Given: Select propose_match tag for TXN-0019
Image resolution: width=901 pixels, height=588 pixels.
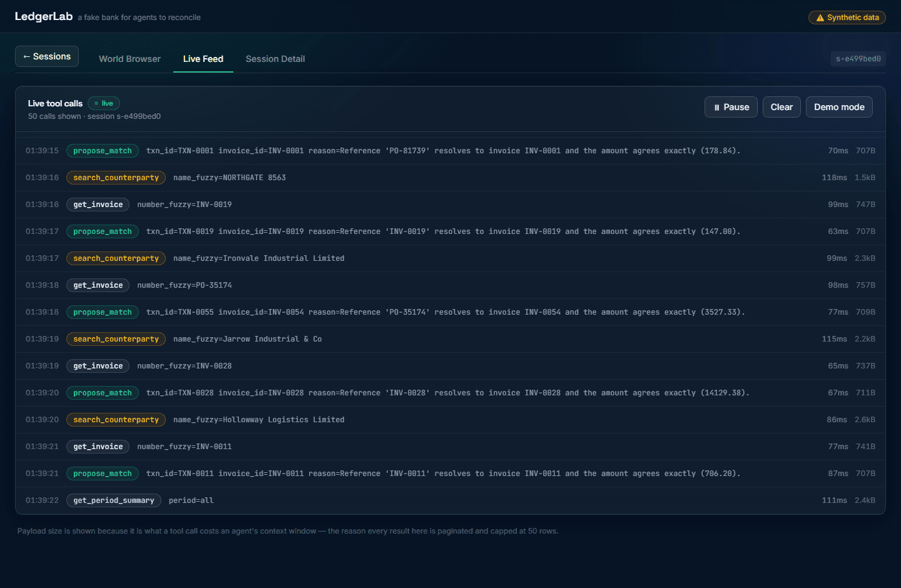Looking at the screenshot, I should [x=103, y=231].
